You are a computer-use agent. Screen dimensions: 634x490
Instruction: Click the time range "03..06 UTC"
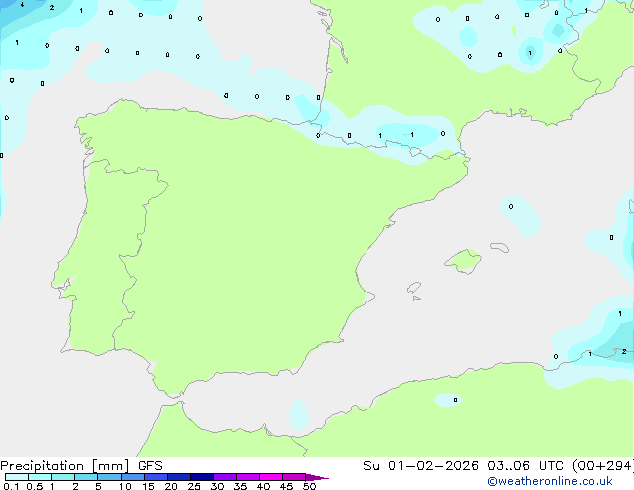(x=525, y=466)
